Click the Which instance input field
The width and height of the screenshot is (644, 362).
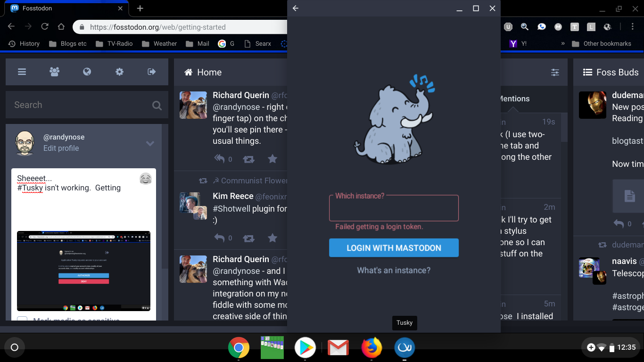pos(394,208)
